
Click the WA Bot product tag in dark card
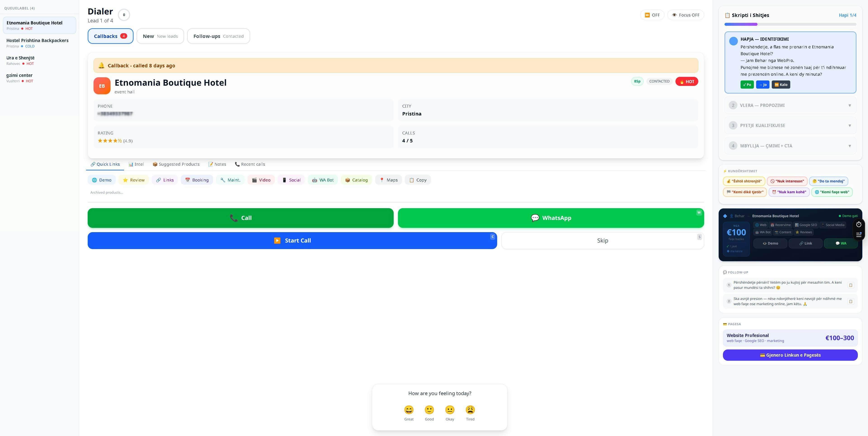click(763, 232)
